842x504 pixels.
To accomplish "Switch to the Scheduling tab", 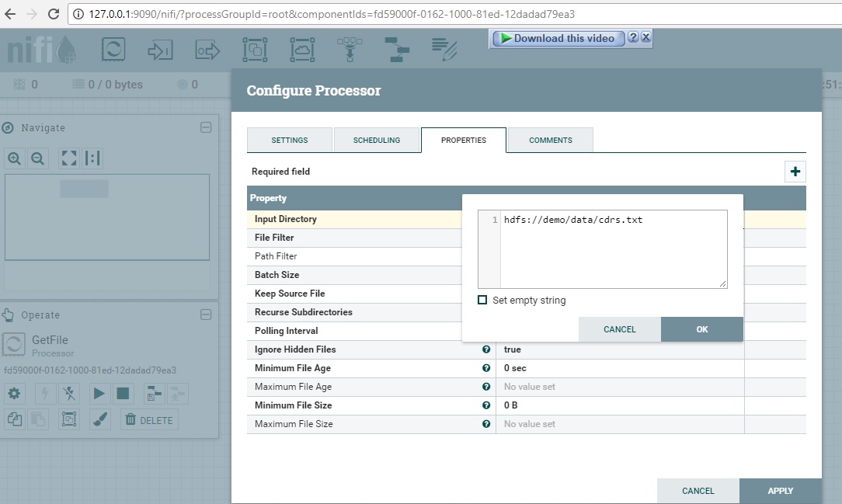I will (x=376, y=141).
